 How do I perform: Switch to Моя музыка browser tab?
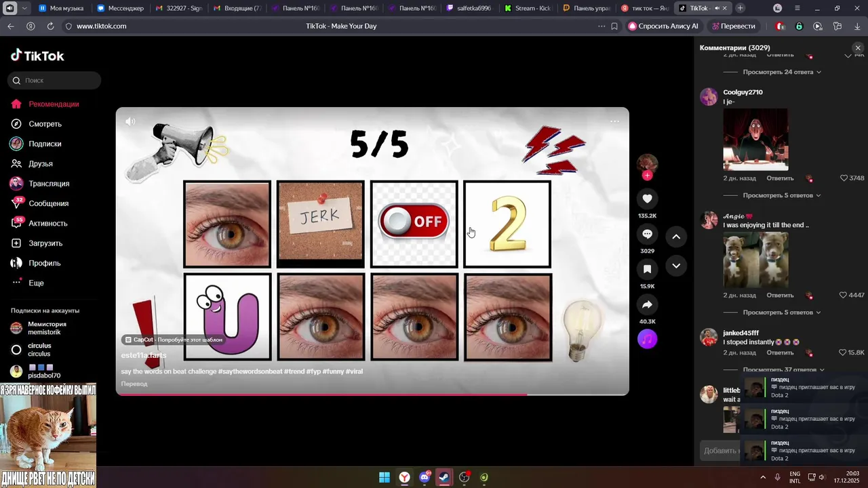point(61,8)
